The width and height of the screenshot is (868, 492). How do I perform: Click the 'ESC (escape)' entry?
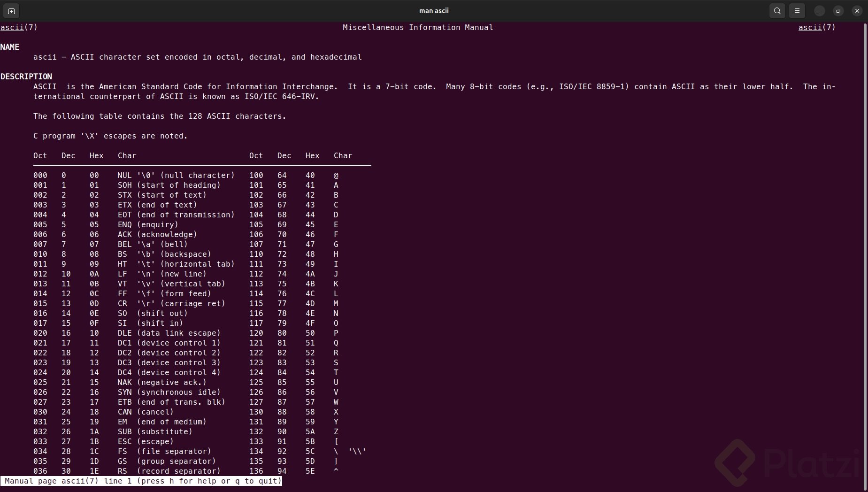point(146,442)
